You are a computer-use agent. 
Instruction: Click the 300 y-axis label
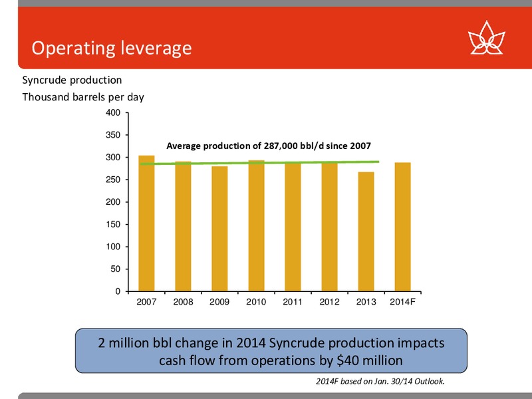click(x=113, y=158)
